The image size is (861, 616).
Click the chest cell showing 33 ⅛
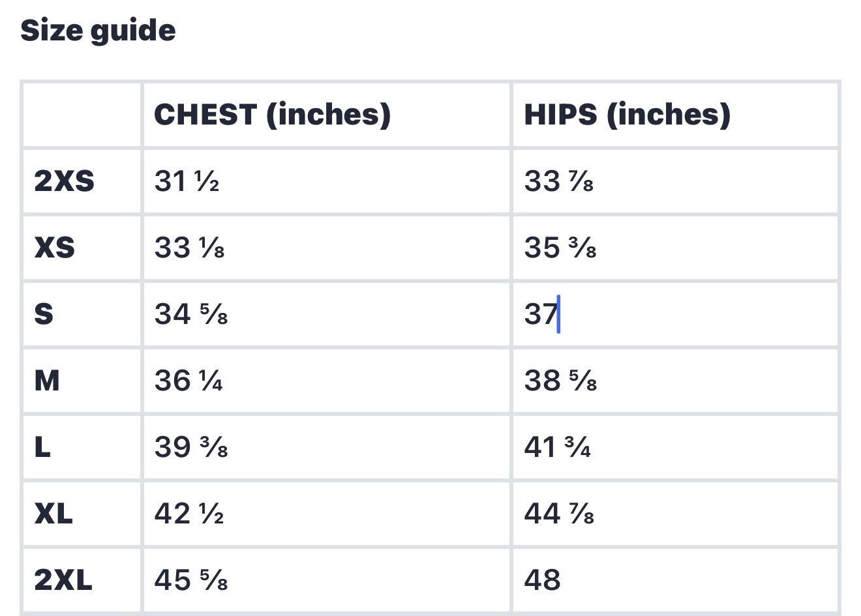[x=326, y=248]
